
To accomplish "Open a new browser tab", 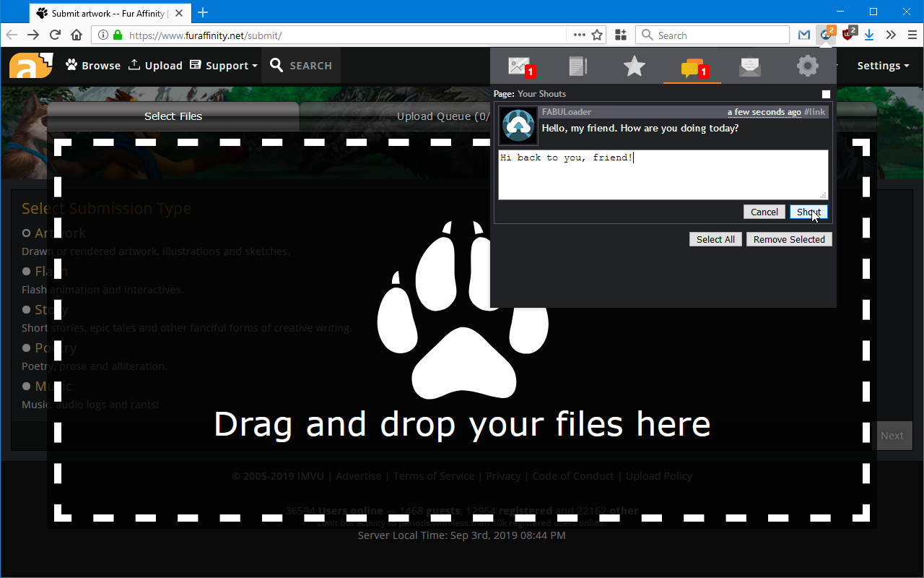I will tap(203, 12).
